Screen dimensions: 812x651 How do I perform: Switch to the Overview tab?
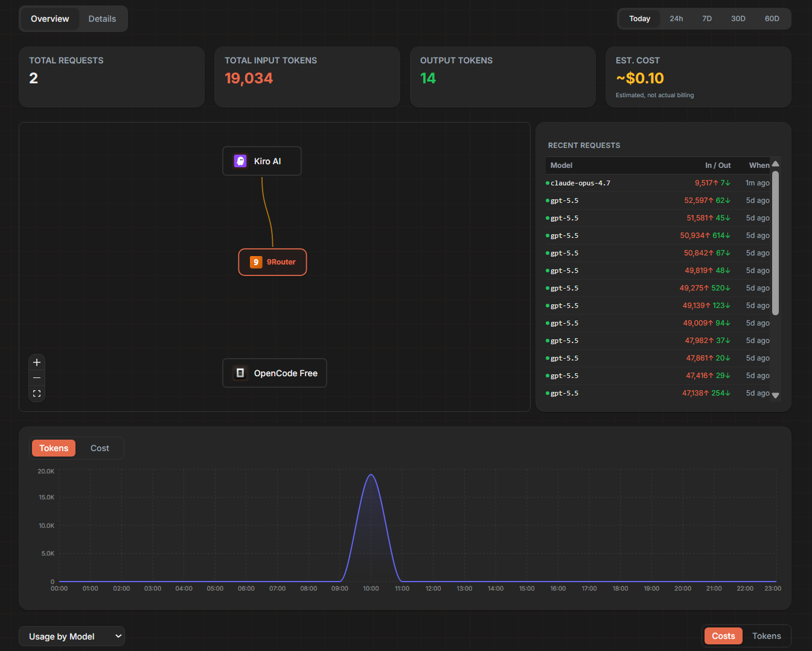click(x=50, y=19)
